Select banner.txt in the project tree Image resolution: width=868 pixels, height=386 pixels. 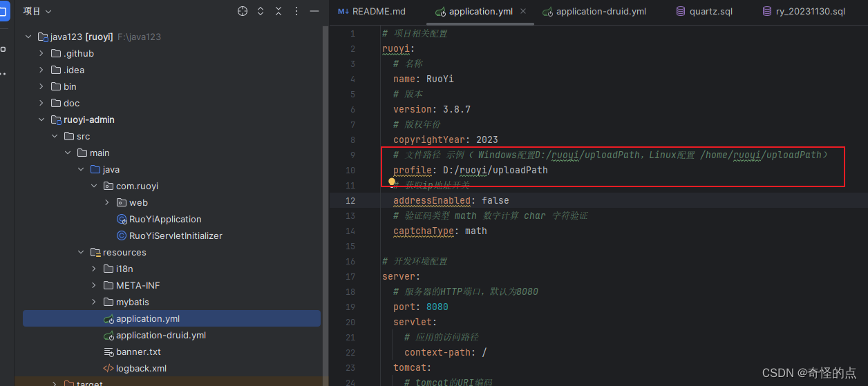tap(138, 351)
